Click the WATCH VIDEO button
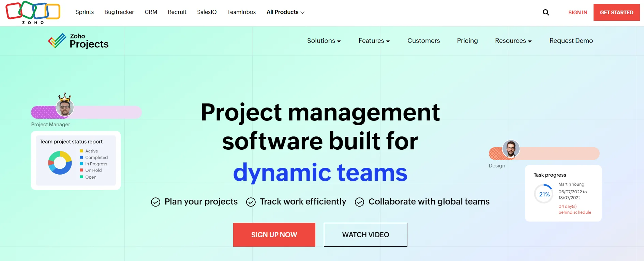Image resolution: width=644 pixels, height=261 pixels. point(365,235)
